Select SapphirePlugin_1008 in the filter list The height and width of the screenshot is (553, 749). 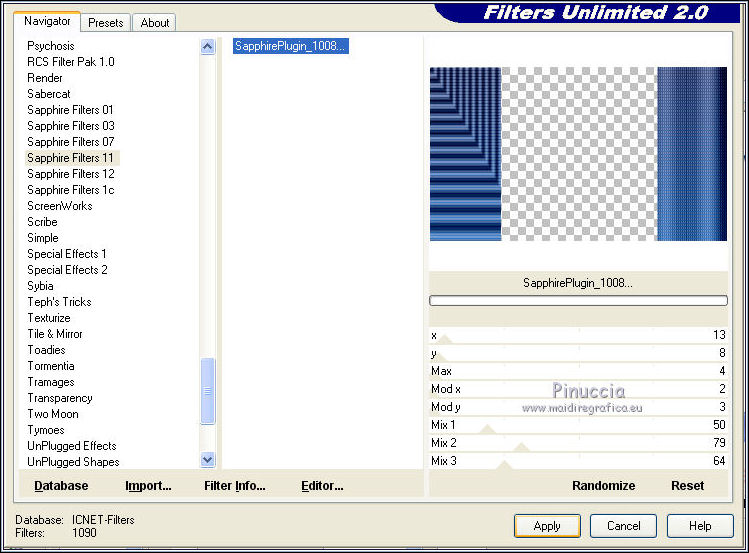pyautogui.click(x=290, y=46)
